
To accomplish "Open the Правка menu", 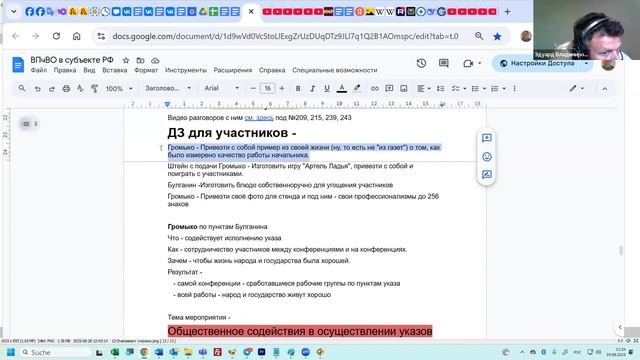I will pos(65,70).
